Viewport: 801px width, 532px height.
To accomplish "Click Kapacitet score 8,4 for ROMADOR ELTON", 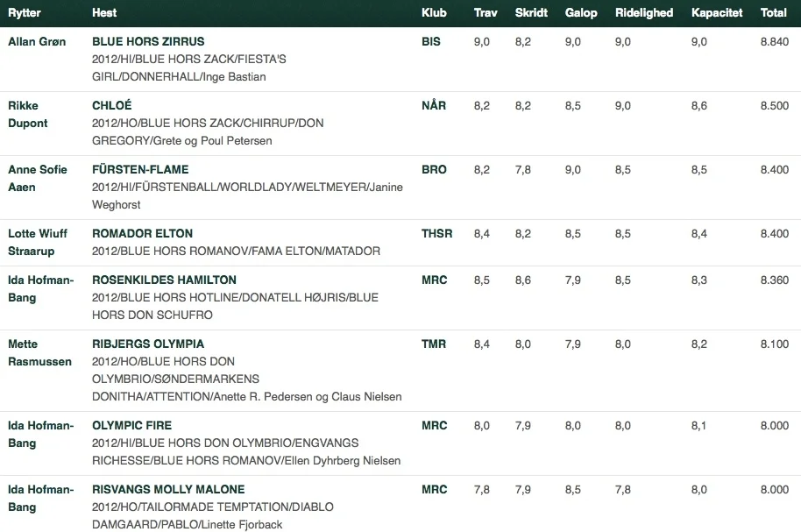I will (x=698, y=233).
